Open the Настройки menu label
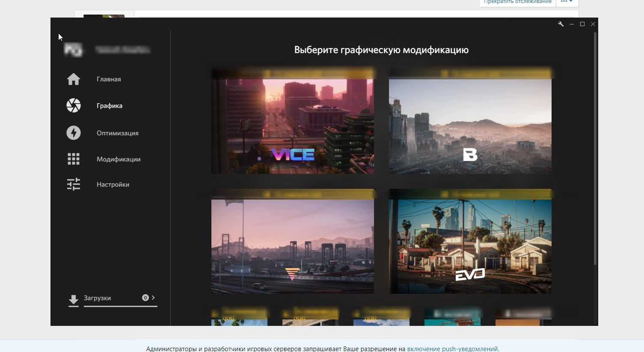Screen dimensions: 644x352 pyautogui.click(x=113, y=185)
